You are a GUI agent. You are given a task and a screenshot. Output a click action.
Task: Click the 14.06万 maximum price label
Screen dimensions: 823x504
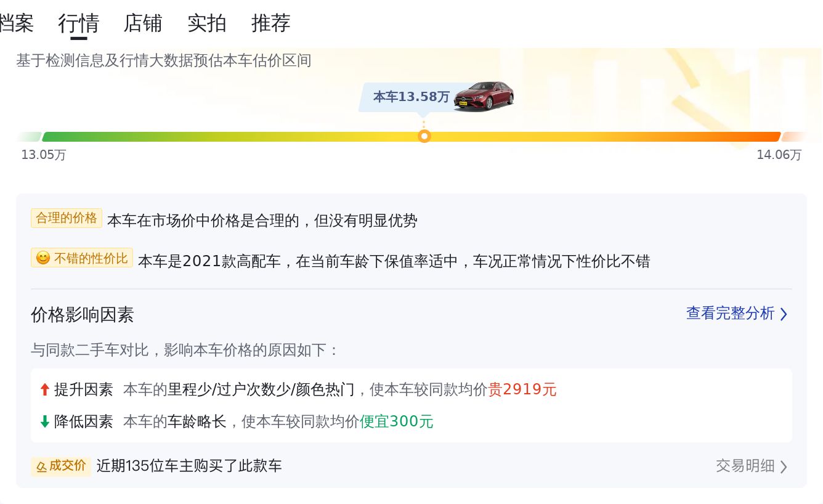tap(779, 155)
